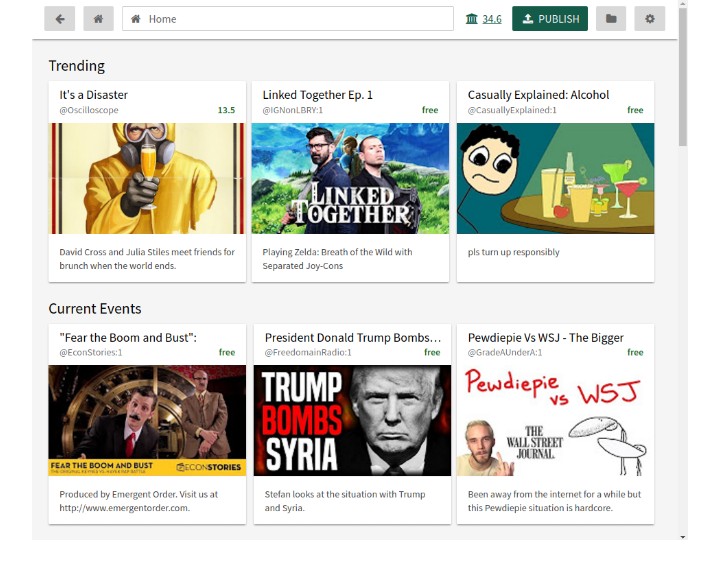Click the Trending section heading
The width and height of the screenshot is (720, 569).
tap(77, 66)
